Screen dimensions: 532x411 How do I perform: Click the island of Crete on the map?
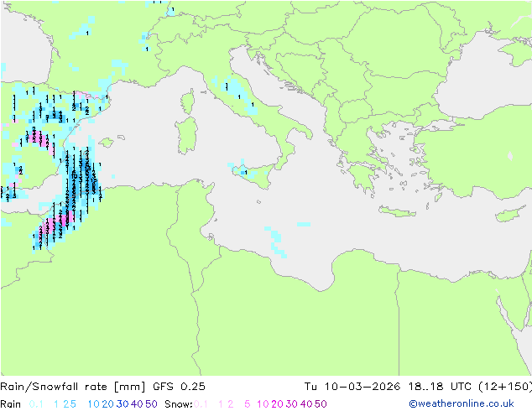(397, 211)
